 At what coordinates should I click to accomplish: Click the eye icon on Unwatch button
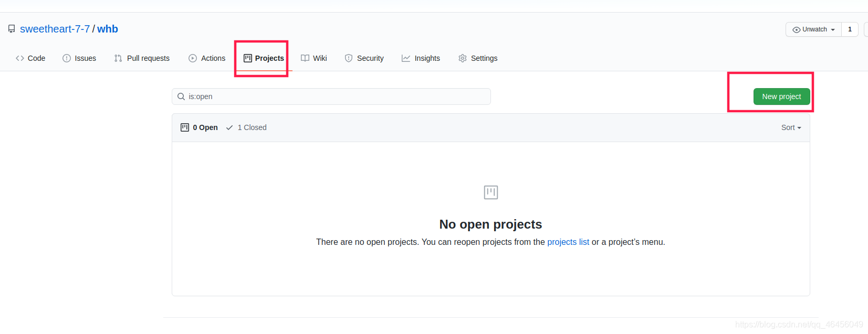pos(797,29)
